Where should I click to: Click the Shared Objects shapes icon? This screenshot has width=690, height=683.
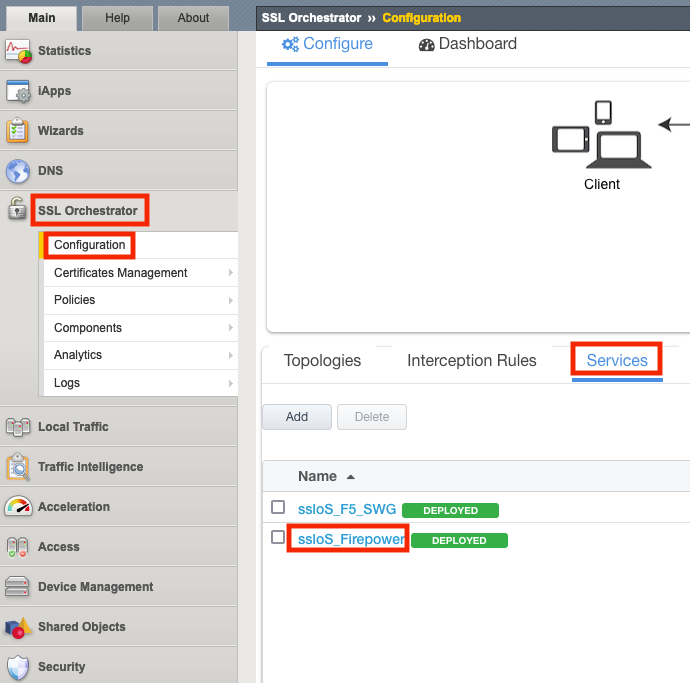pos(18,628)
